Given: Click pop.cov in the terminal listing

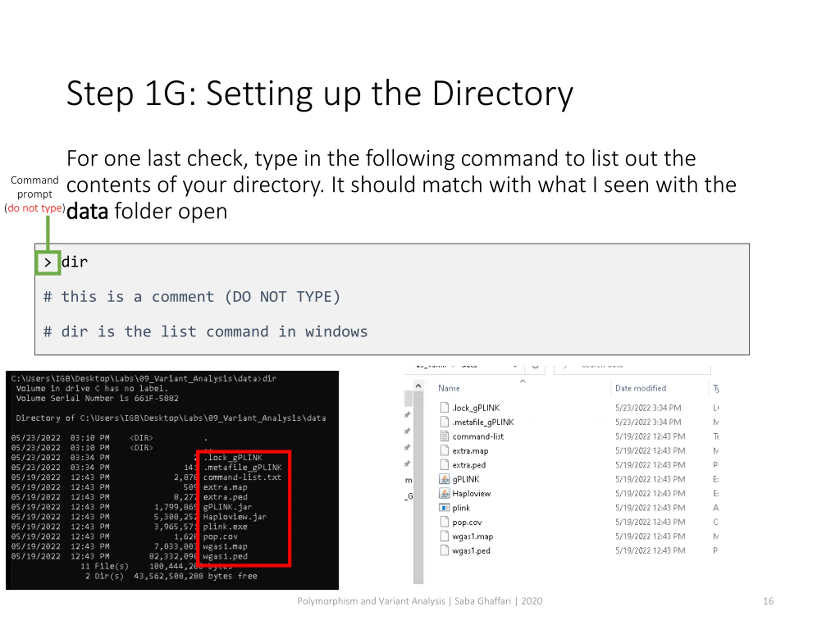Looking at the screenshot, I should [220, 536].
